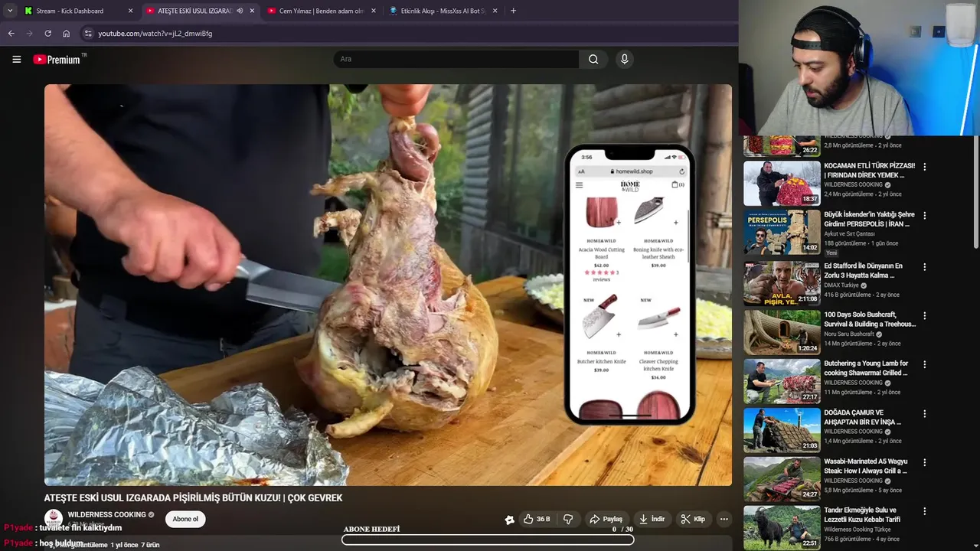This screenshot has width=980, height=551.
Task: Open options for Ed Stafford video
Action: click(925, 267)
